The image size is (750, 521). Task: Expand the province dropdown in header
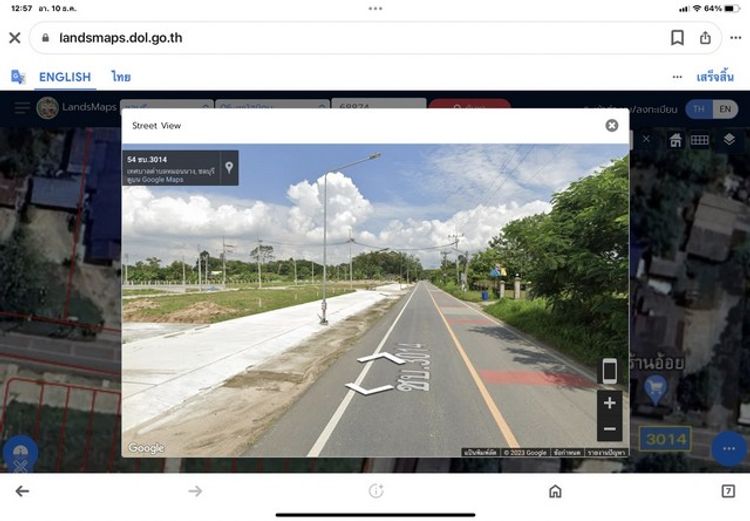pyautogui.click(x=166, y=104)
